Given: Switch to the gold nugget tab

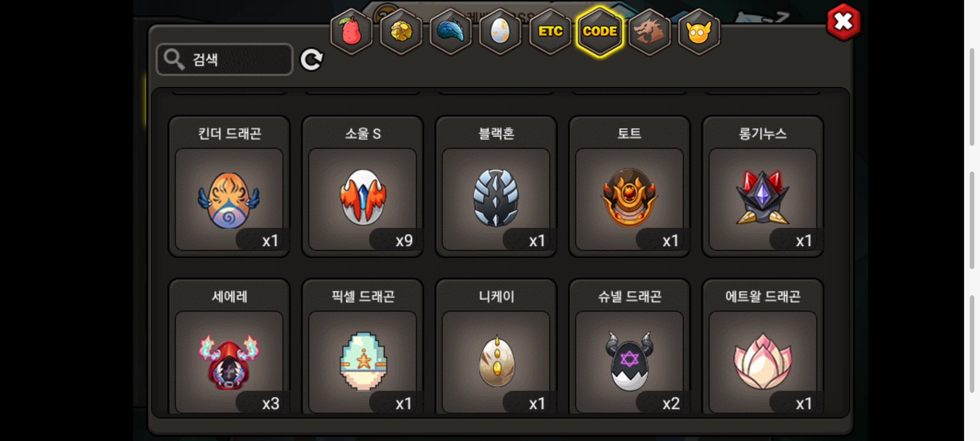Looking at the screenshot, I should click(x=401, y=31).
